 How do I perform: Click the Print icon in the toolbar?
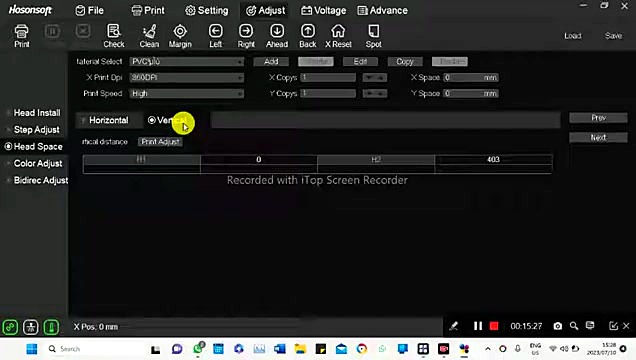click(x=21, y=36)
